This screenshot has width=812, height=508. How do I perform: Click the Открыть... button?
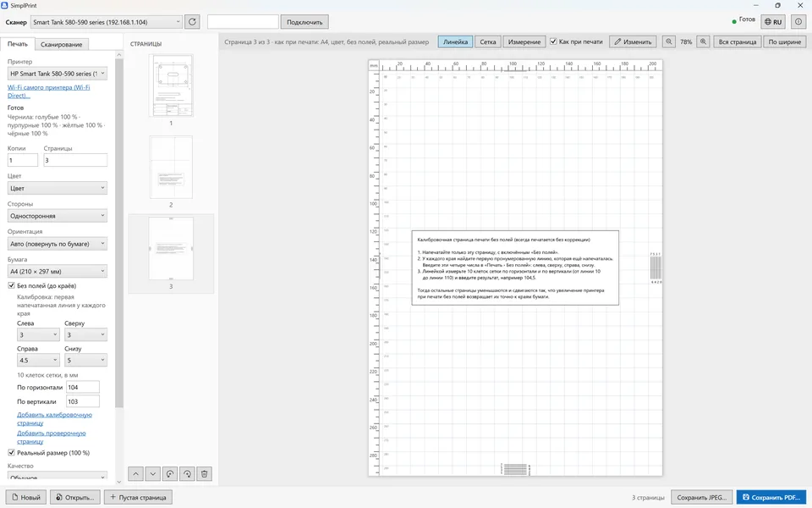pos(75,497)
